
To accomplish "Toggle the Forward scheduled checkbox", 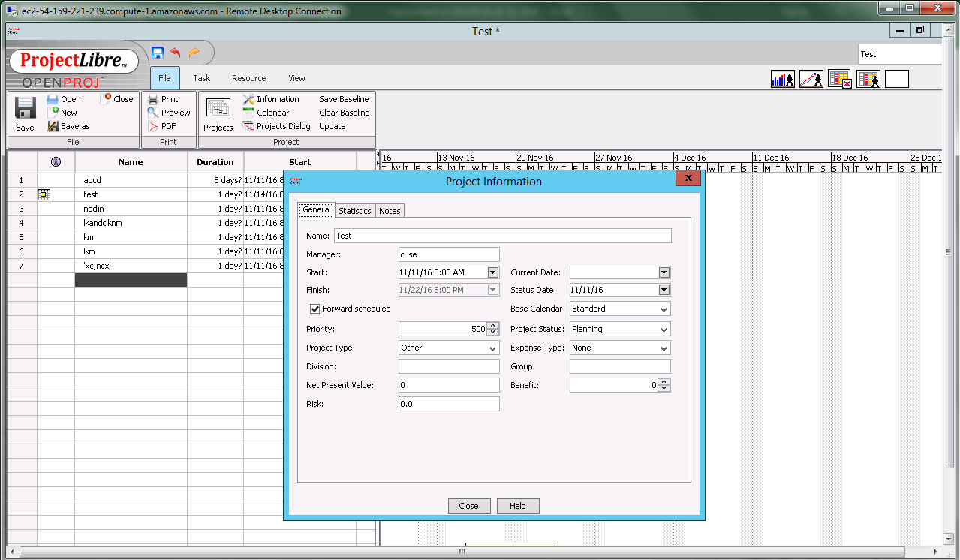I will click(315, 309).
